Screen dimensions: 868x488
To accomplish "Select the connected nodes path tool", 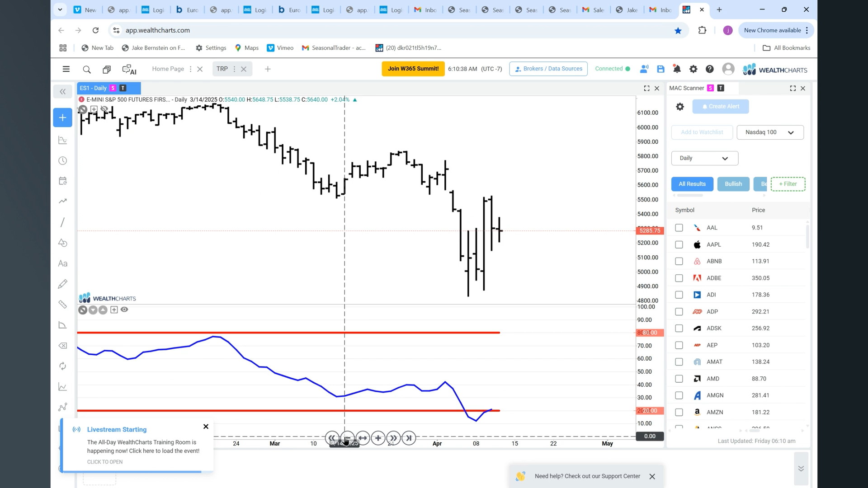I will [x=63, y=407].
